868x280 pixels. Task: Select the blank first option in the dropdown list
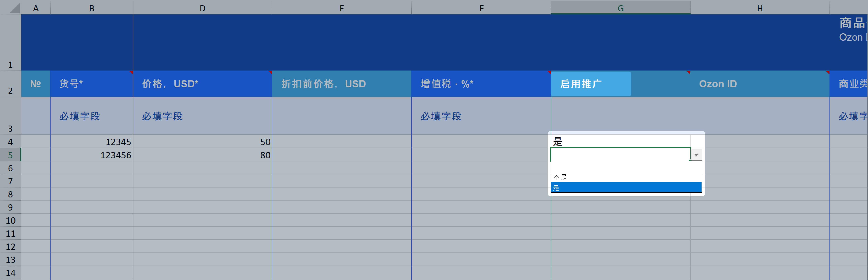tap(626, 167)
